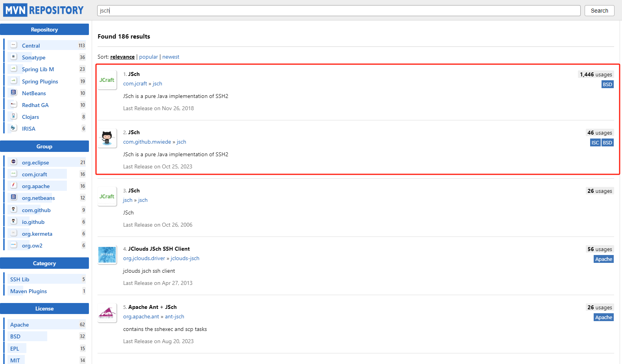Click the Apache Ant logo icon
The image size is (622, 364).
point(107,313)
